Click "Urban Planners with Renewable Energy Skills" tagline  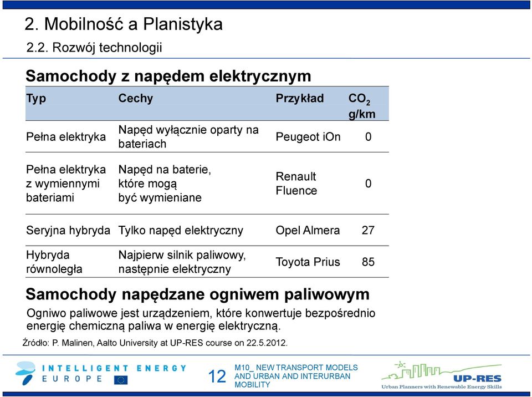tap(442, 387)
